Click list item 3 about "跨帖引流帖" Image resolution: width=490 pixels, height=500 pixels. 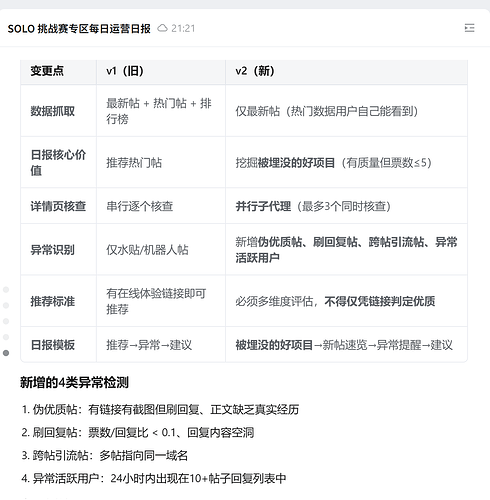105,455
